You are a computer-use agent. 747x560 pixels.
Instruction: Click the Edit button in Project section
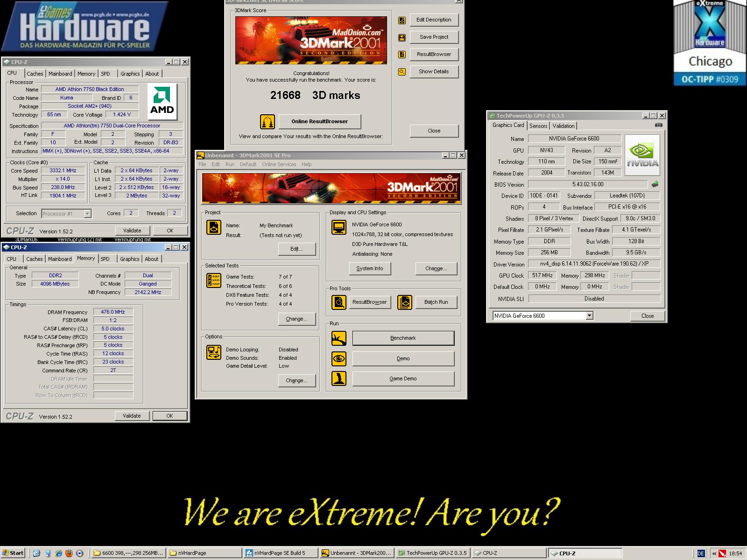click(296, 249)
